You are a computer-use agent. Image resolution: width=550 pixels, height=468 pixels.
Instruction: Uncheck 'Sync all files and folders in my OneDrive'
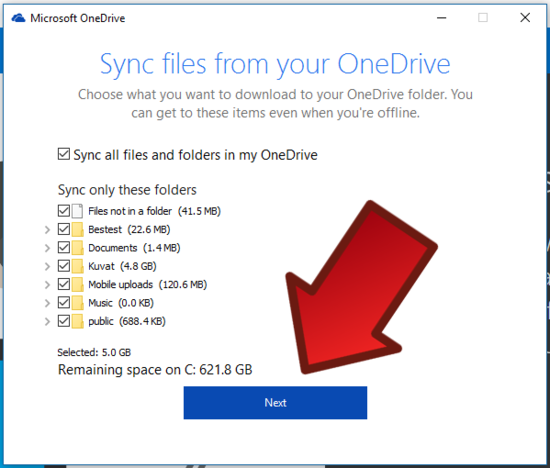[x=64, y=154]
